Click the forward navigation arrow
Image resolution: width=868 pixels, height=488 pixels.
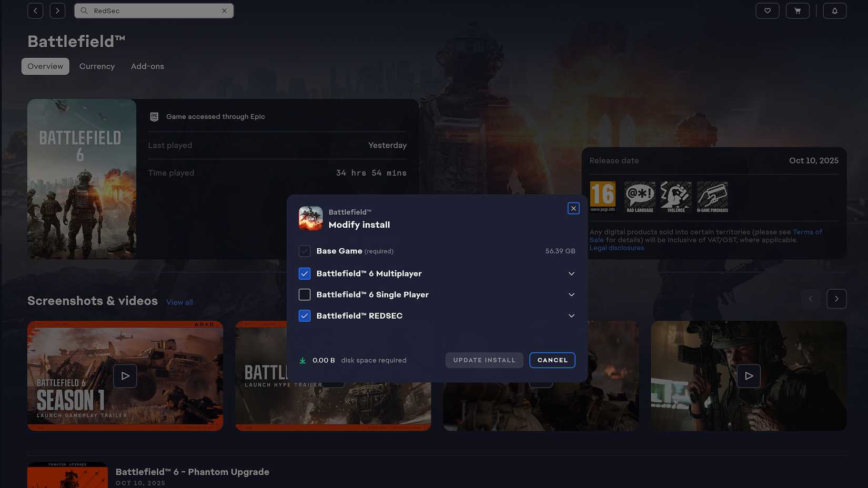click(x=57, y=11)
